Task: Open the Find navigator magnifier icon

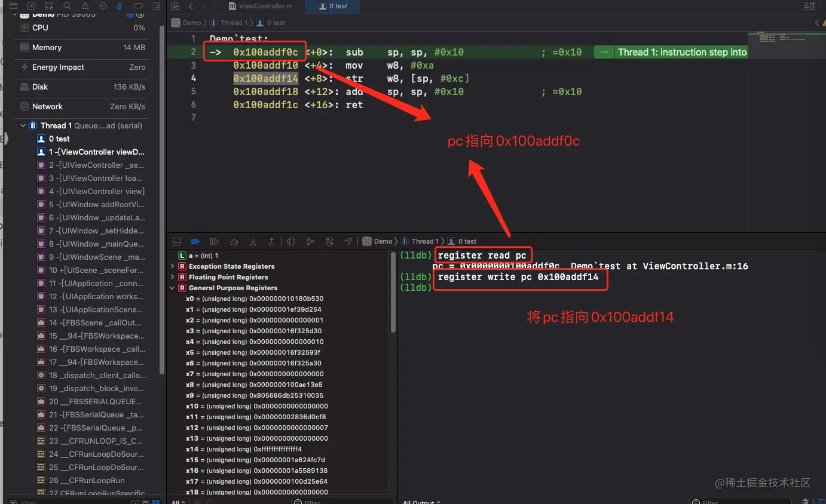Action: [x=67, y=5]
